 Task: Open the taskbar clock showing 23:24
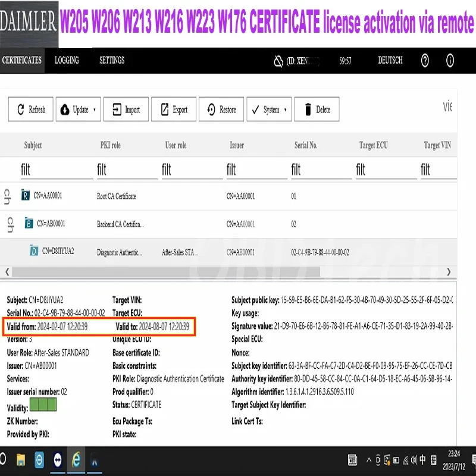click(x=454, y=460)
